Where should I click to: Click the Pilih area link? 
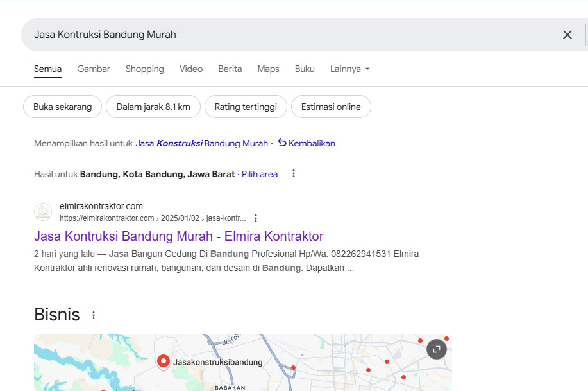[x=260, y=174]
